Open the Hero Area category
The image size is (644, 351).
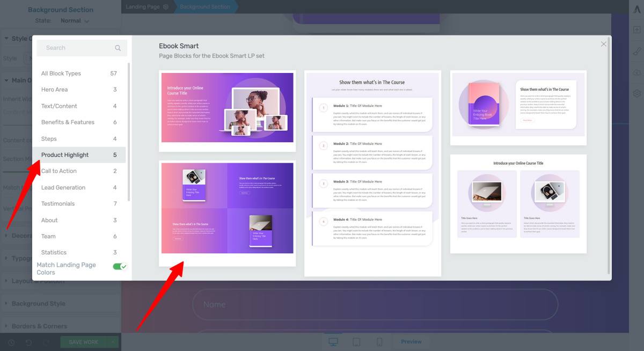[x=79, y=90]
